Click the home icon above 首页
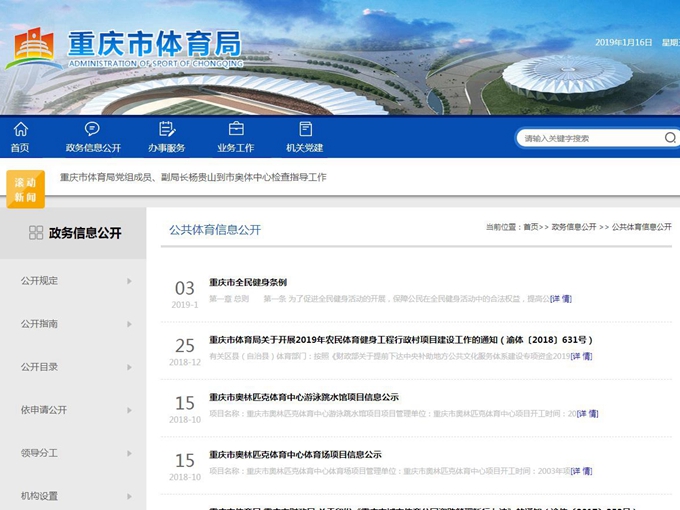The image size is (680, 510). pyautogui.click(x=20, y=129)
